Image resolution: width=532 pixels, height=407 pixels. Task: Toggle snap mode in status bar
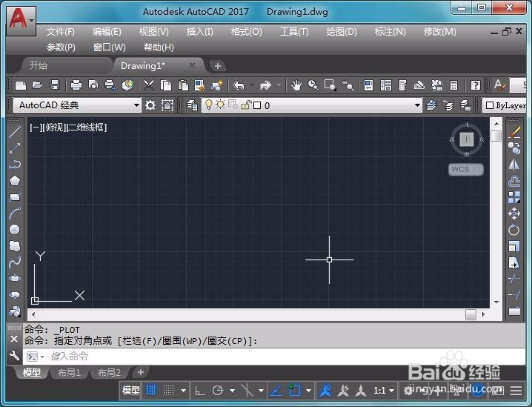point(169,391)
